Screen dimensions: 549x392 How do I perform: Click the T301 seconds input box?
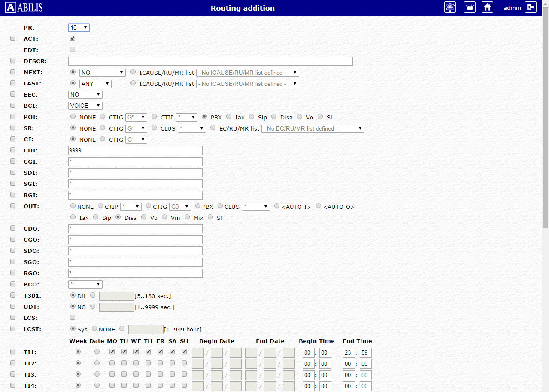(x=117, y=296)
